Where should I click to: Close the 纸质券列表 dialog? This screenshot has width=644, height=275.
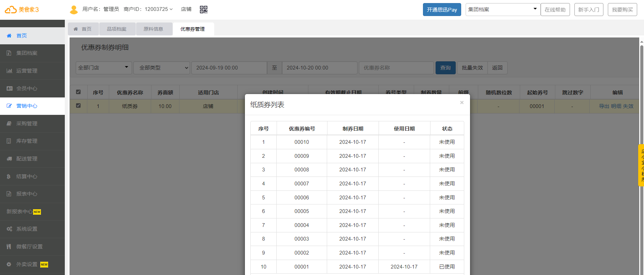click(462, 103)
